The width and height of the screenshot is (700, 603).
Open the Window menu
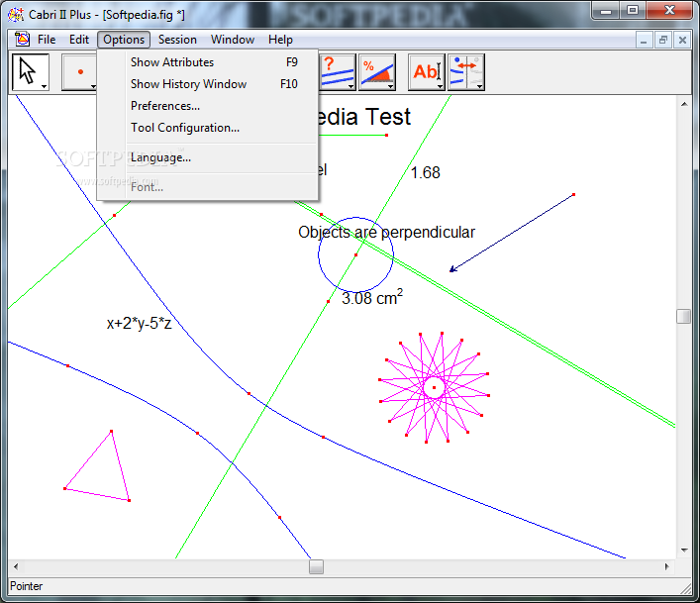point(233,40)
